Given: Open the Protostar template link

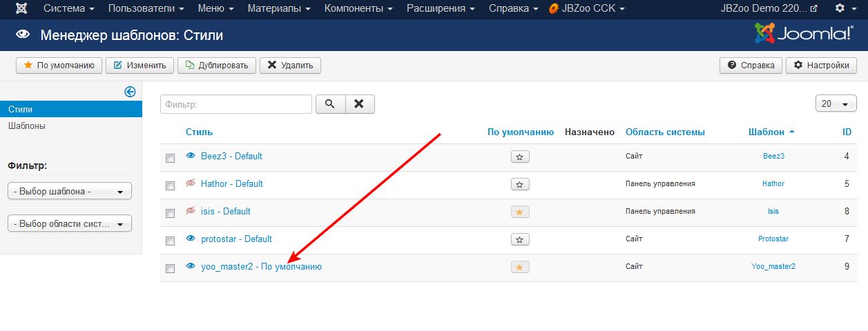Looking at the screenshot, I should pyautogui.click(x=773, y=239).
